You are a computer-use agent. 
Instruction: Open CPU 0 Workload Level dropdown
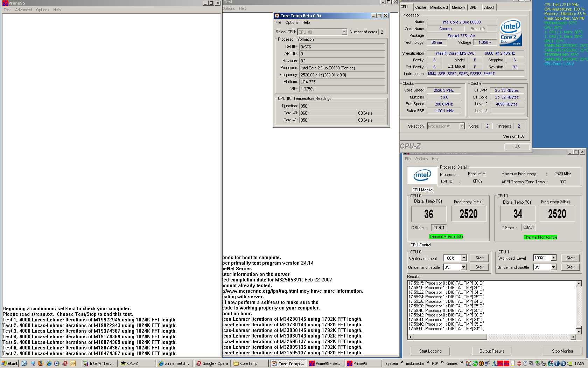tap(464, 258)
